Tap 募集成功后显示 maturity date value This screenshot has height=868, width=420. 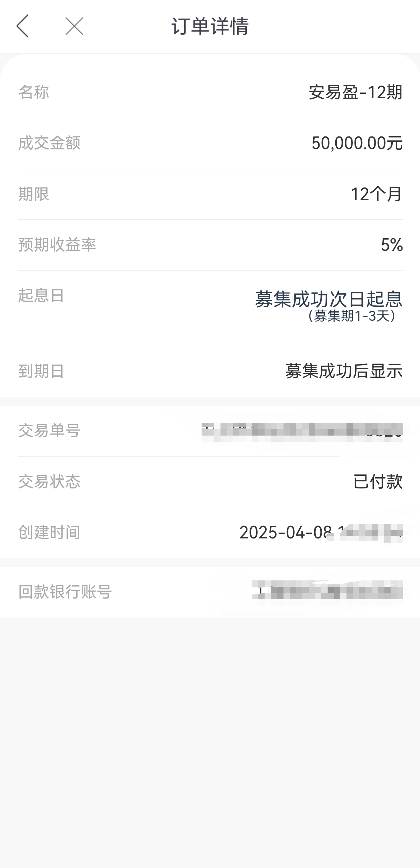coord(344,371)
